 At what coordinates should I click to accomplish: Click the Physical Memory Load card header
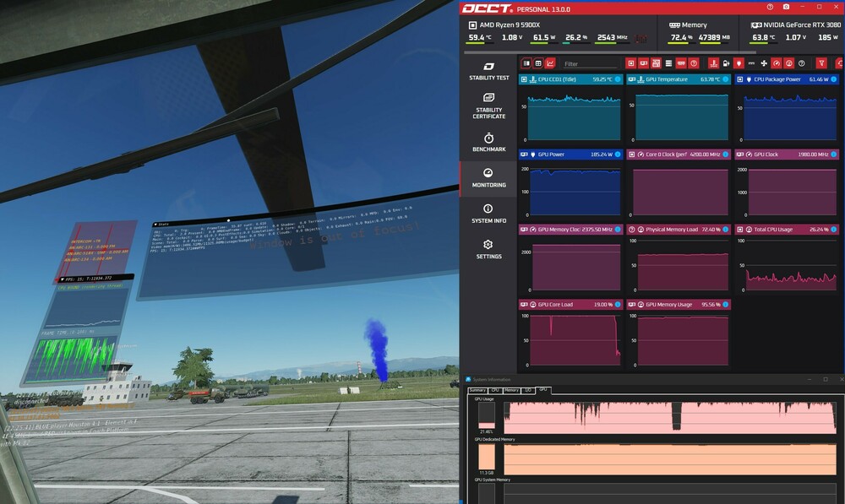(x=679, y=230)
